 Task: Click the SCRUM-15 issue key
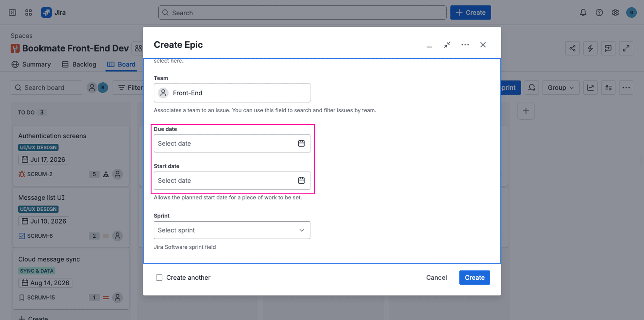[x=41, y=297]
